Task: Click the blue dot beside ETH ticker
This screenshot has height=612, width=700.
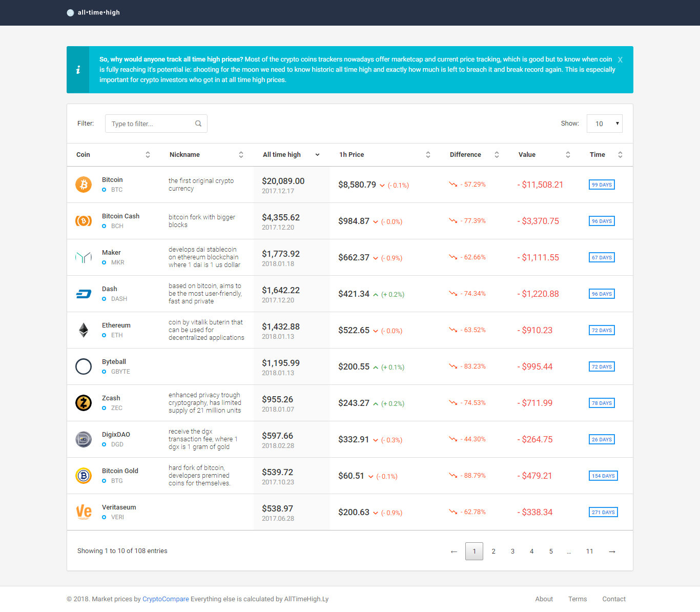Action: click(104, 335)
